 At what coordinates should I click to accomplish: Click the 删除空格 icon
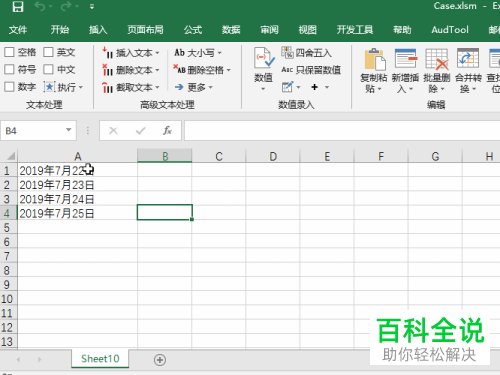179,69
